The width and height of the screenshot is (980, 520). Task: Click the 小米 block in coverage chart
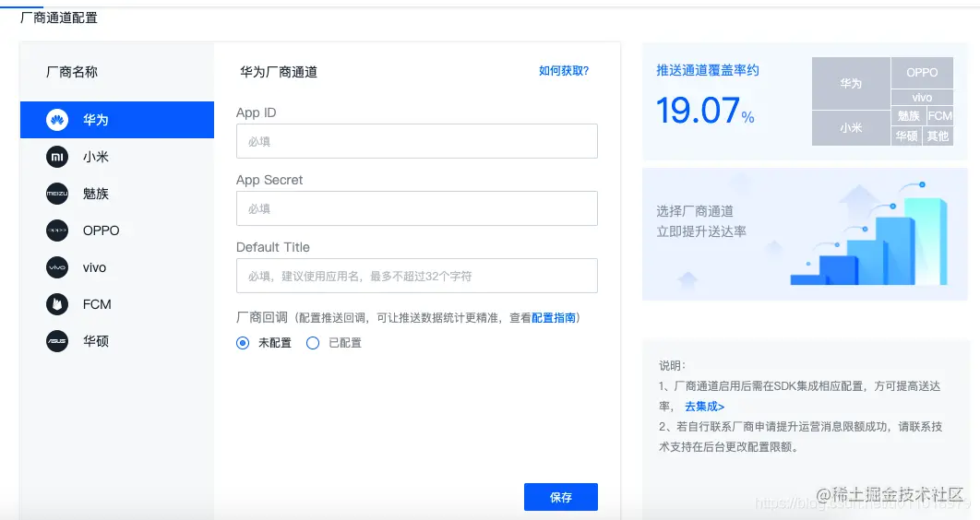[x=851, y=128]
